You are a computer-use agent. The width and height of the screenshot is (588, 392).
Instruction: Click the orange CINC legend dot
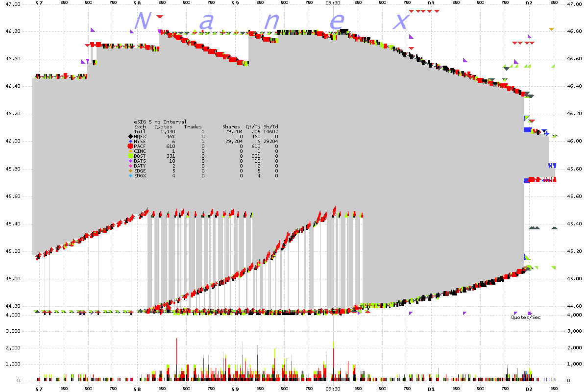[130, 151]
